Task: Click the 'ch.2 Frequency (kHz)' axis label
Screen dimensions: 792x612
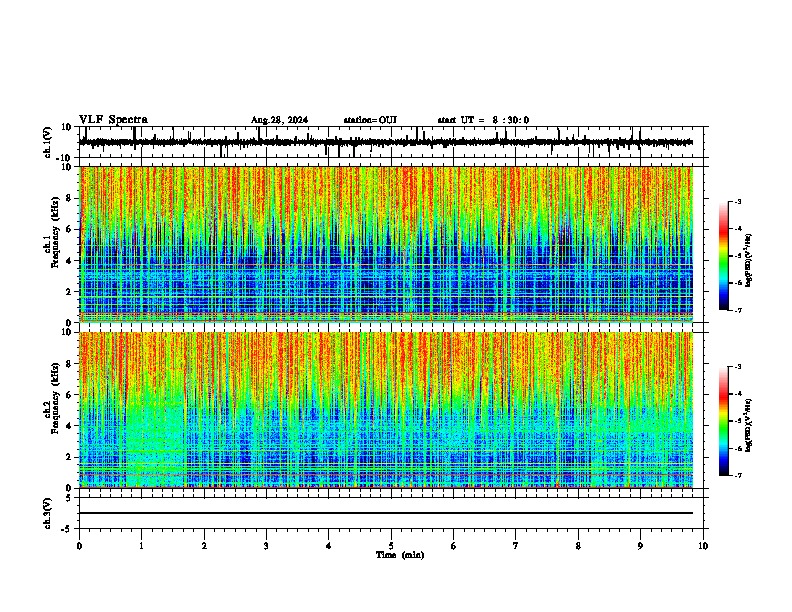Action: (52, 398)
